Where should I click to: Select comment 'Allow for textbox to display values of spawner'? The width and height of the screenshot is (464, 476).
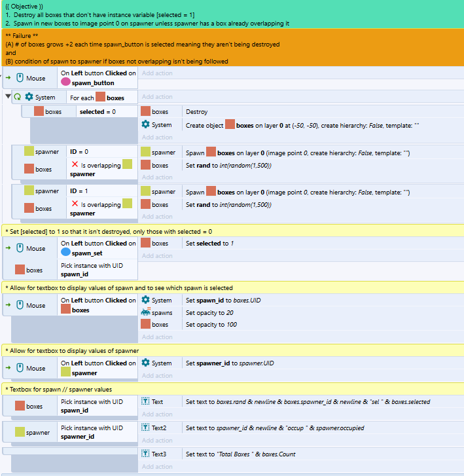point(233,350)
